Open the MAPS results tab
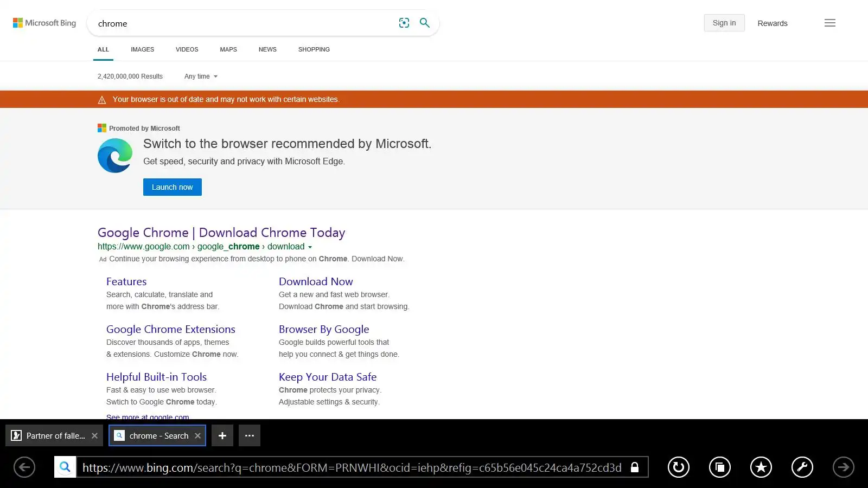868x488 pixels. [x=228, y=49]
